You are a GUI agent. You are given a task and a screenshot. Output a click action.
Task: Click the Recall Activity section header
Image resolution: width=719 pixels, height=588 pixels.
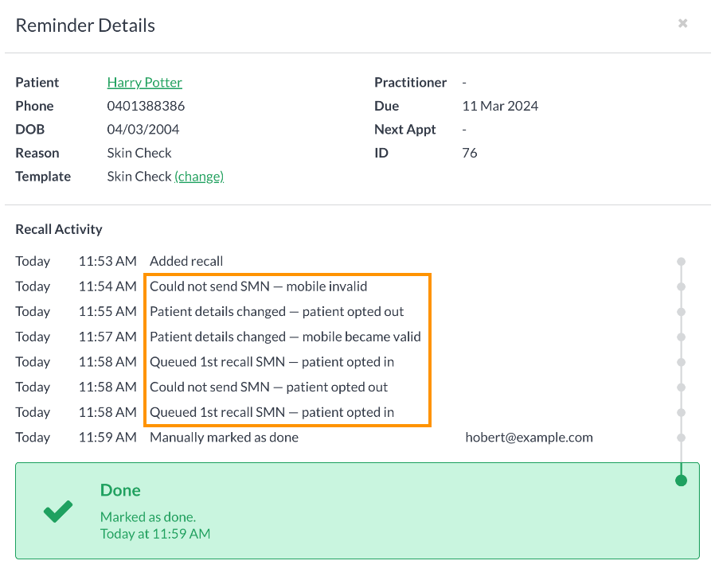coord(58,228)
